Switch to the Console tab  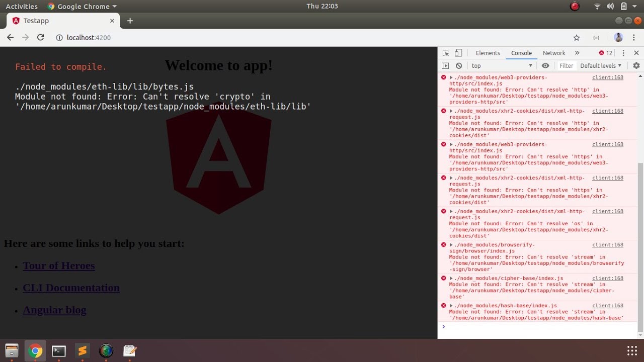(x=521, y=53)
